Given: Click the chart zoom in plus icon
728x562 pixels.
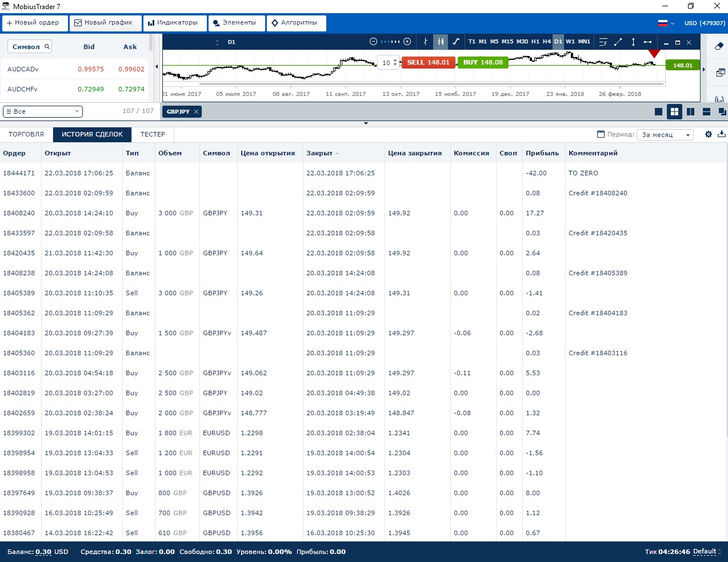Looking at the screenshot, I should (407, 42).
